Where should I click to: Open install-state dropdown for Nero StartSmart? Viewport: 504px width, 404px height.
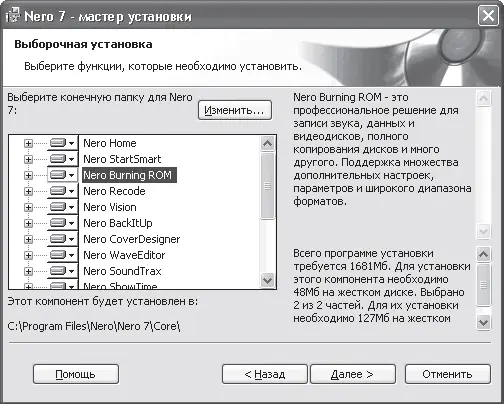coord(62,159)
